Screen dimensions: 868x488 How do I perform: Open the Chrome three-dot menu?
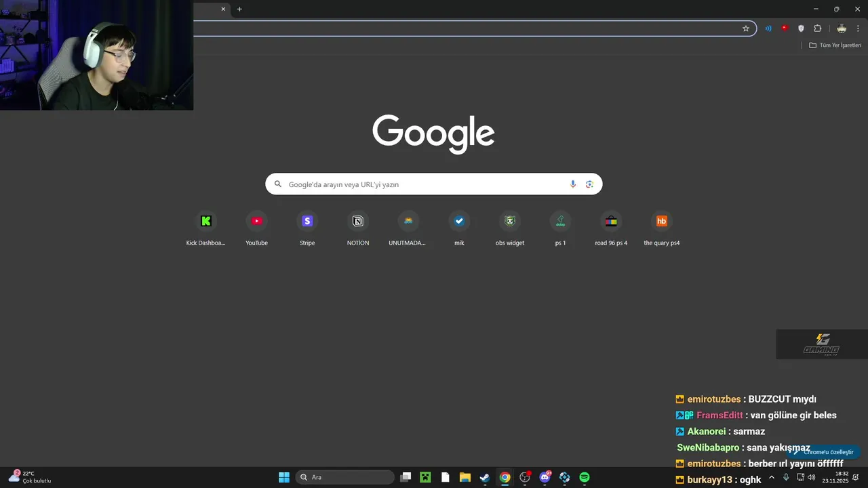[858, 28]
